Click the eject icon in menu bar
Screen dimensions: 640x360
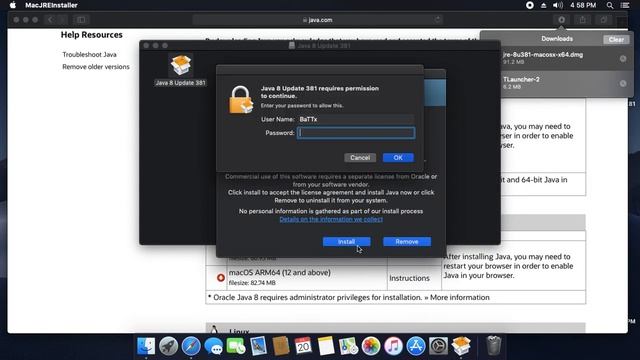(x=544, y=5)
